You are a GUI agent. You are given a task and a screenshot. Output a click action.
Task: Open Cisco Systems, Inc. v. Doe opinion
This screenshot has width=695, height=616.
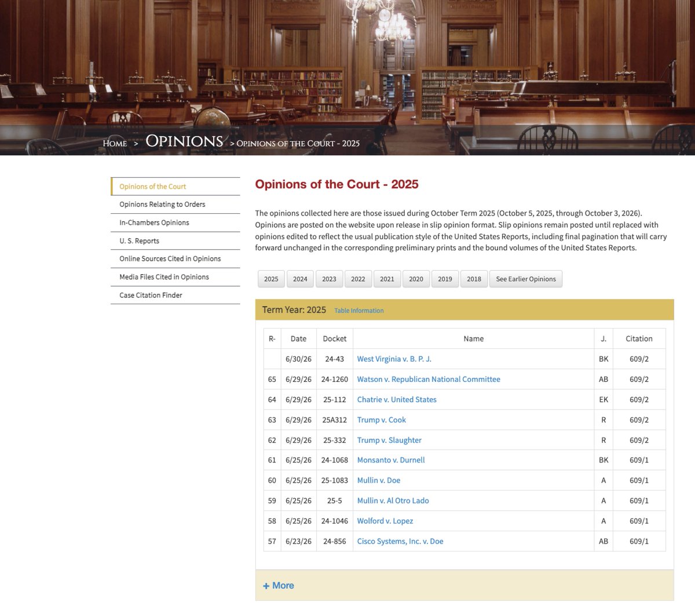point(400,541)
